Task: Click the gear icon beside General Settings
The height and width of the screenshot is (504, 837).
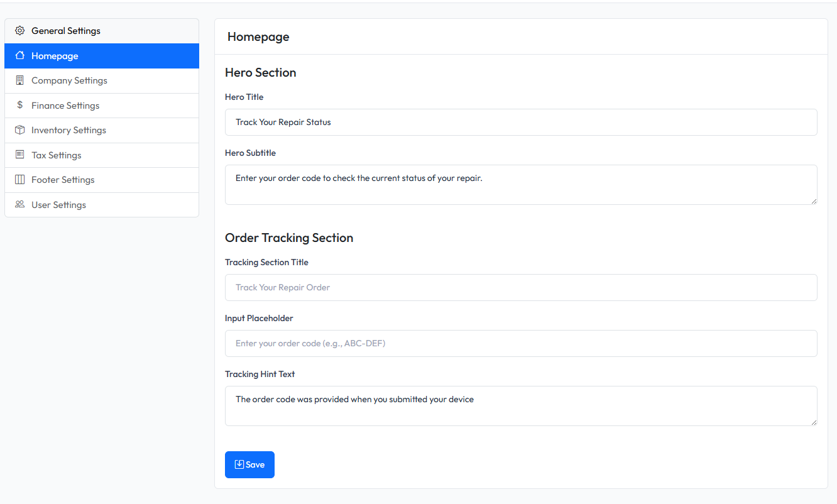Action: 19,31
